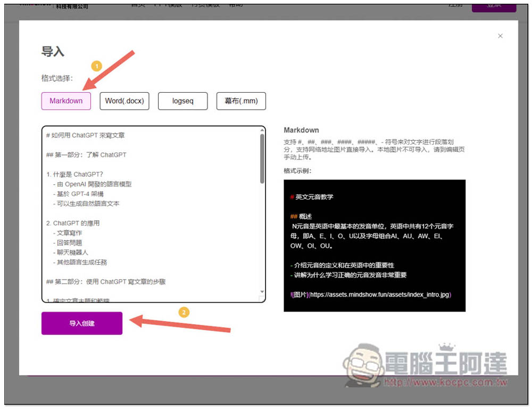Click the line '- 其他語言生成任務'

click(x=80, y=262)
